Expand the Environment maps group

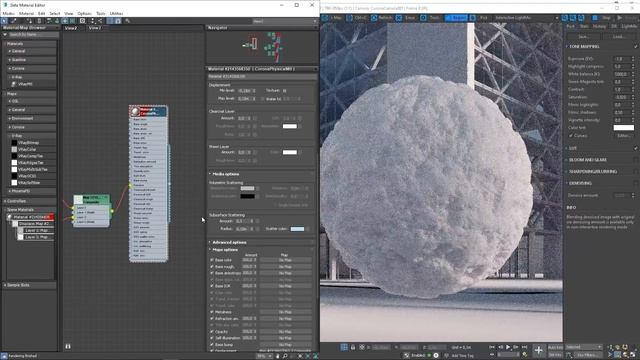31,118
